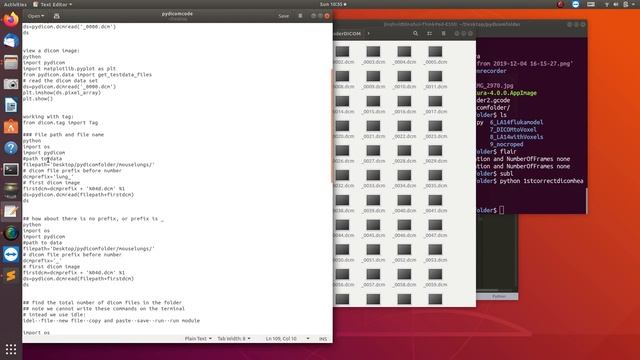
Task: Select file _0017.dcm in Files
Action: pyautogui.click(x=435, y=105)
